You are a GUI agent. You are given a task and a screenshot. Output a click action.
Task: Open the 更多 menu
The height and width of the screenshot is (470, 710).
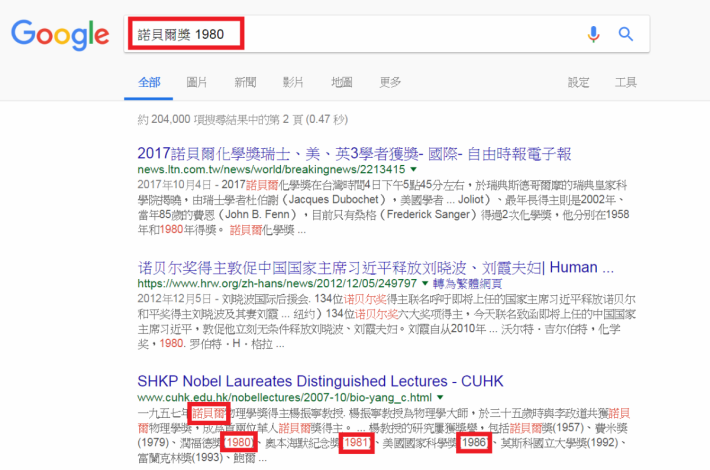tap(390, 82)
